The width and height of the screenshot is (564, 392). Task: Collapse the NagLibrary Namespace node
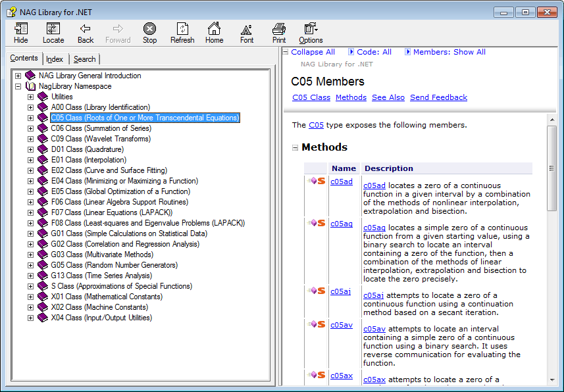coord(18,86)
